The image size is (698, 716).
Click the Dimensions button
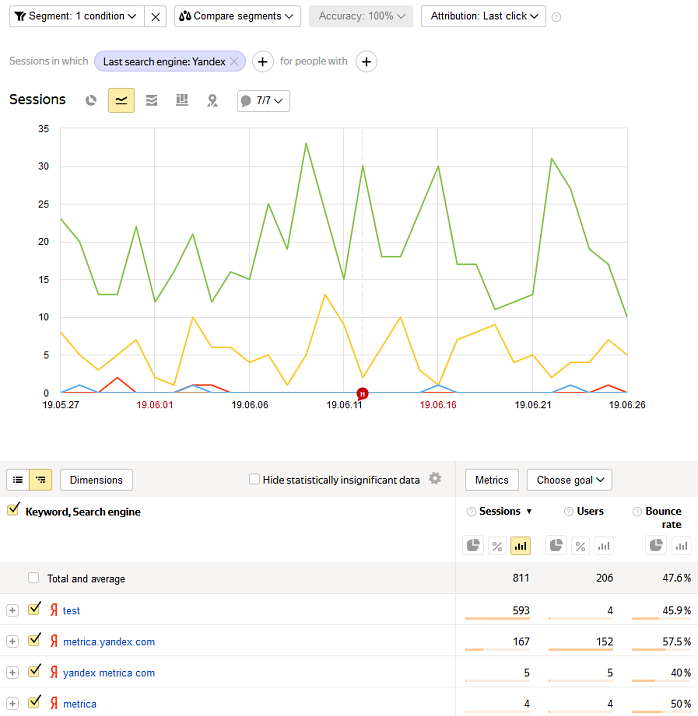coord(97,480)
